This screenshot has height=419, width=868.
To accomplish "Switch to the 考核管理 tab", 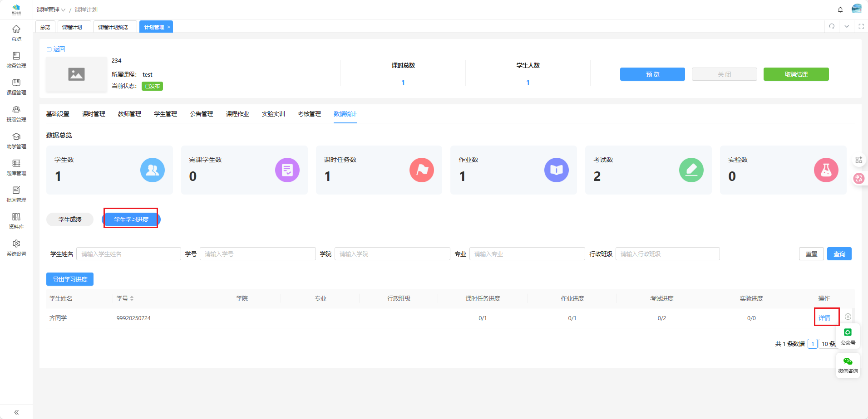I will click(x=309, y=114).
